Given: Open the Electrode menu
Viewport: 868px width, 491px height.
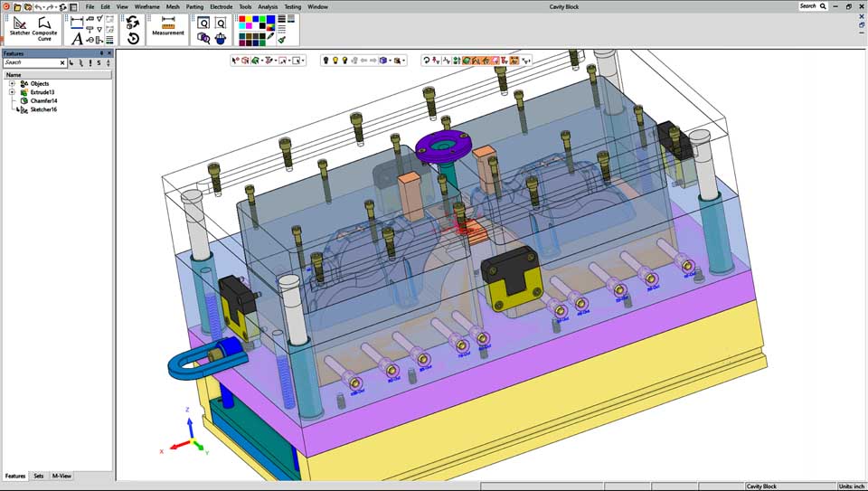Looking at the screenshot, I should [x=221, y=7].
